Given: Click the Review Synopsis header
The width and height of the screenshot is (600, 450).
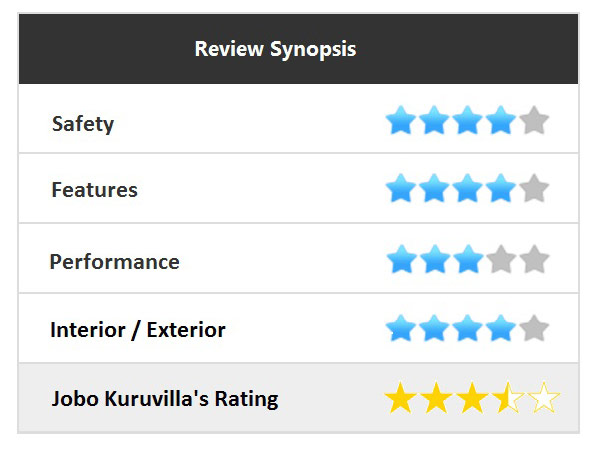Looking at the screenshot, I should pos(275,49).
